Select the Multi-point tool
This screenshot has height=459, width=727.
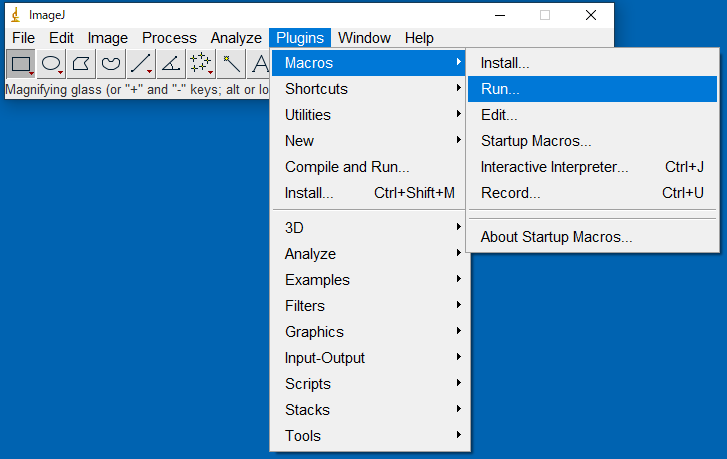tap(201, 64)
